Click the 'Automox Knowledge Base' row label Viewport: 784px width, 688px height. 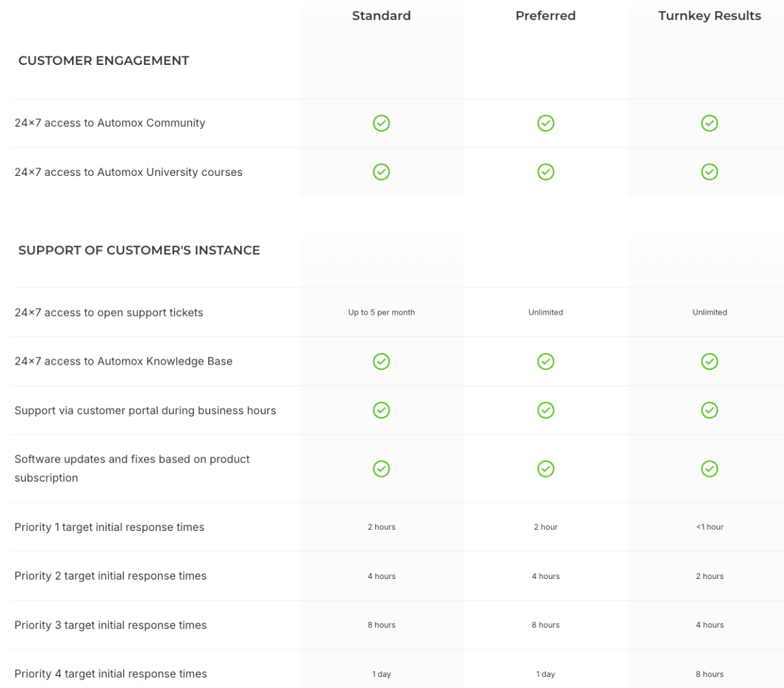(123, 361)
